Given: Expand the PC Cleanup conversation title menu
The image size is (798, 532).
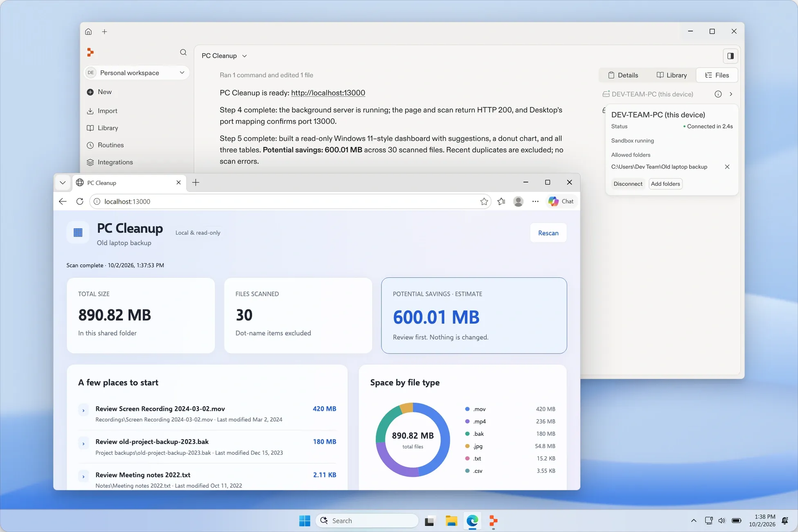Looking at the screenshot, I should tap(244, 56).
